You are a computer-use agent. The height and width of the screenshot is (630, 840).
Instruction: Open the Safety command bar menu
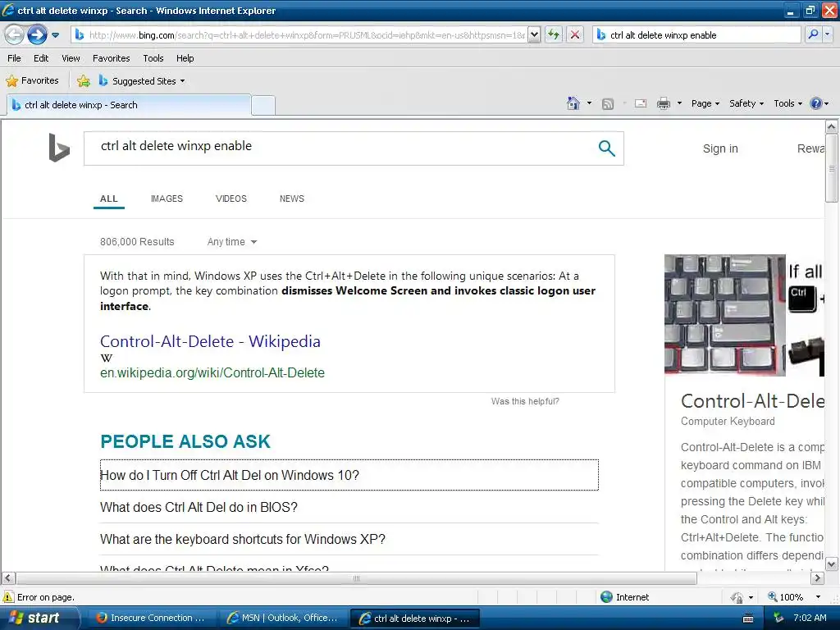click(746, 103)
